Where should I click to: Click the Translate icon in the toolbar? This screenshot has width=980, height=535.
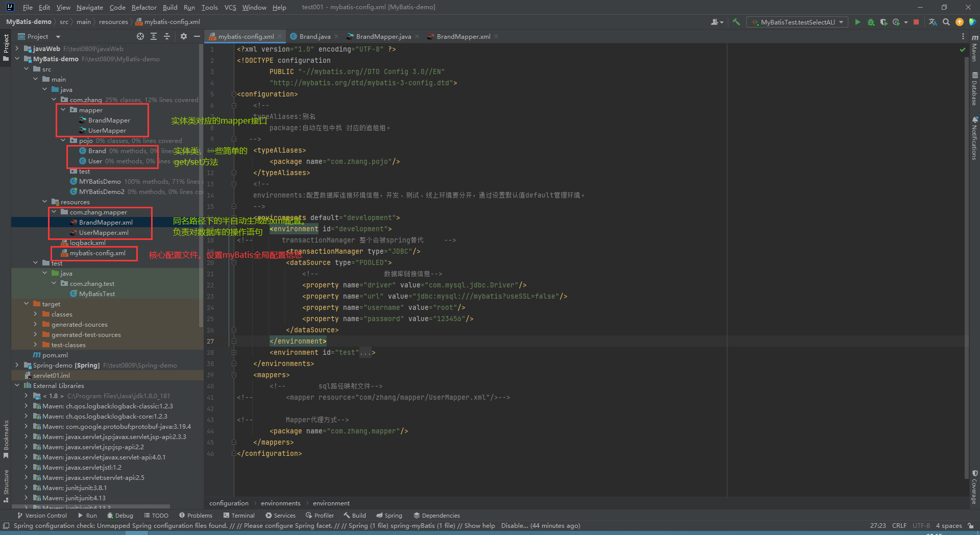click(x=933, y=22)
